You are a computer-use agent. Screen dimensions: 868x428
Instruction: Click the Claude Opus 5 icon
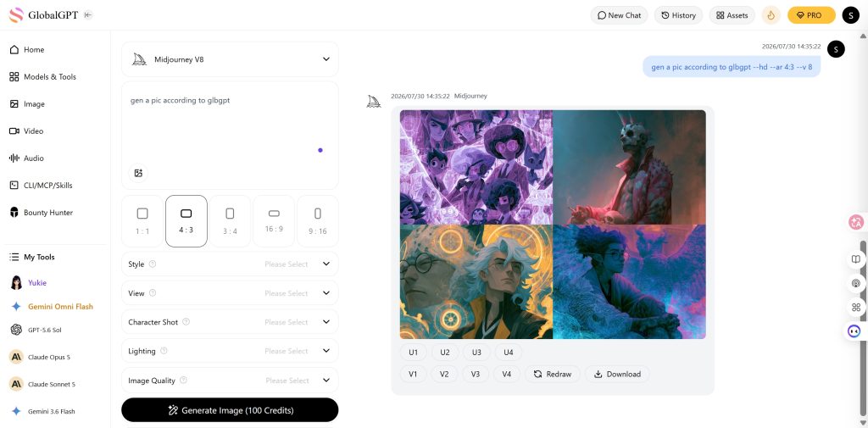[17, 357]
